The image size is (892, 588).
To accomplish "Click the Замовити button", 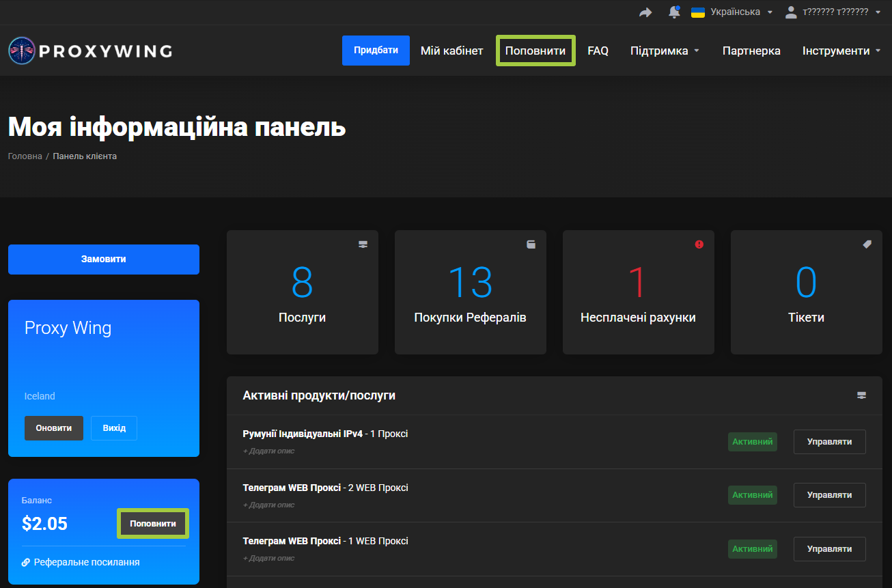I will (x=104, y=260).
